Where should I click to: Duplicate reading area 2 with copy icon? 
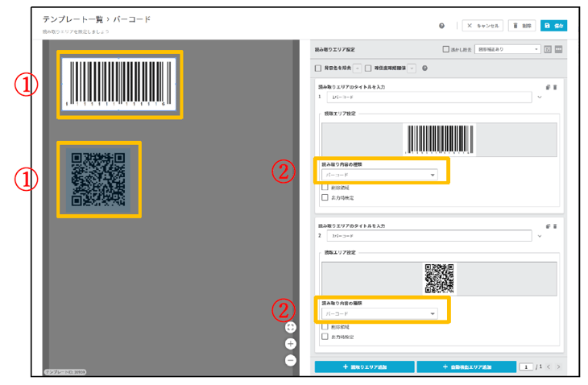[x=547, y=226]
